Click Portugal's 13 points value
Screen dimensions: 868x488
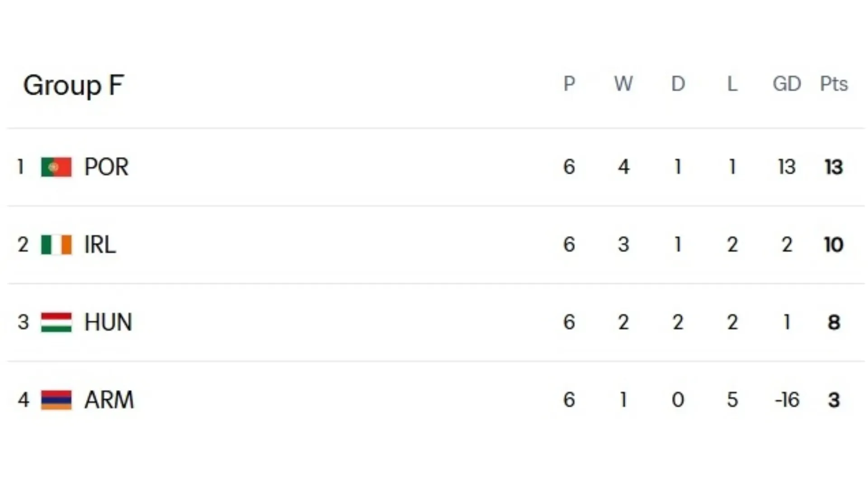pos(834,167)
